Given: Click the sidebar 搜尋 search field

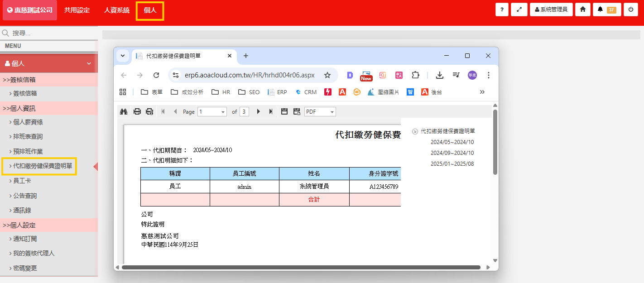Looking at the screenshot, I should [x=50, y=33].
